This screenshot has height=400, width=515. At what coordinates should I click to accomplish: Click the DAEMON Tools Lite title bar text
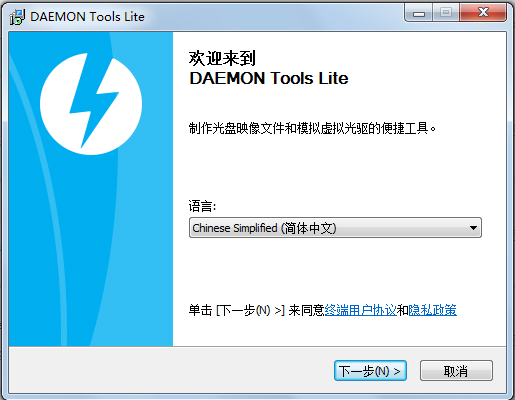[x=87, y=17]
